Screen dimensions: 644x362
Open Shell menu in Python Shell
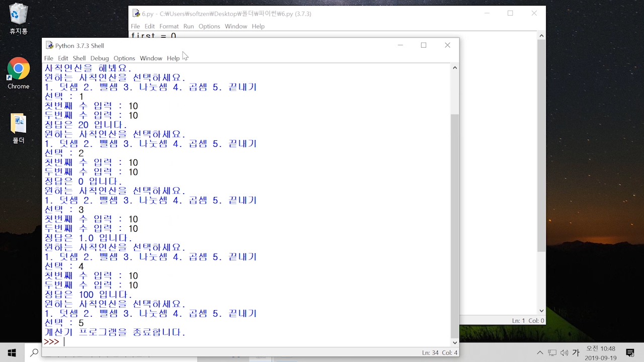pos(79,58)
